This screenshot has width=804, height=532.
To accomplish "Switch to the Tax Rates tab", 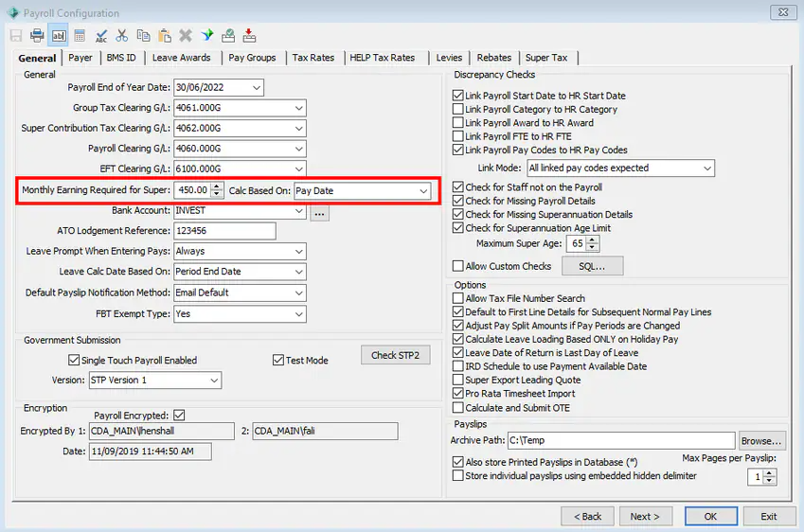I will (313, 58).
